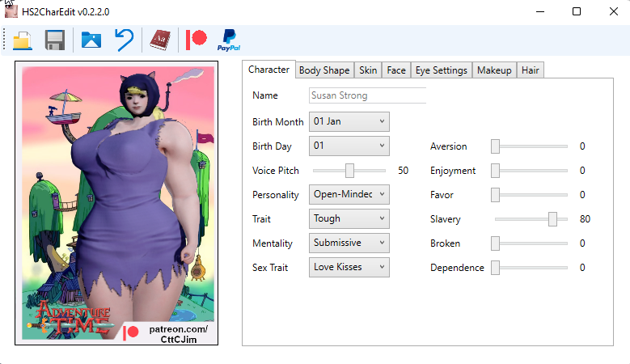Click the Birth Month label

point(278,121)
